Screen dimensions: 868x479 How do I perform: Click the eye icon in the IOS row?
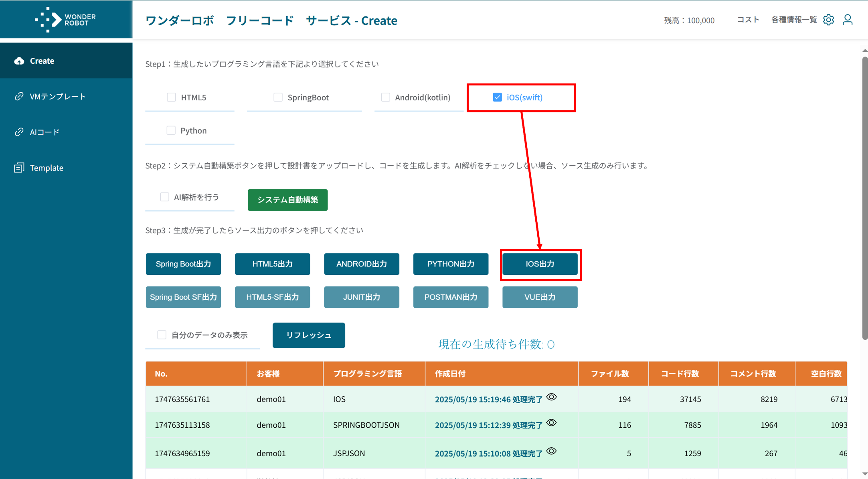[552, 397]
